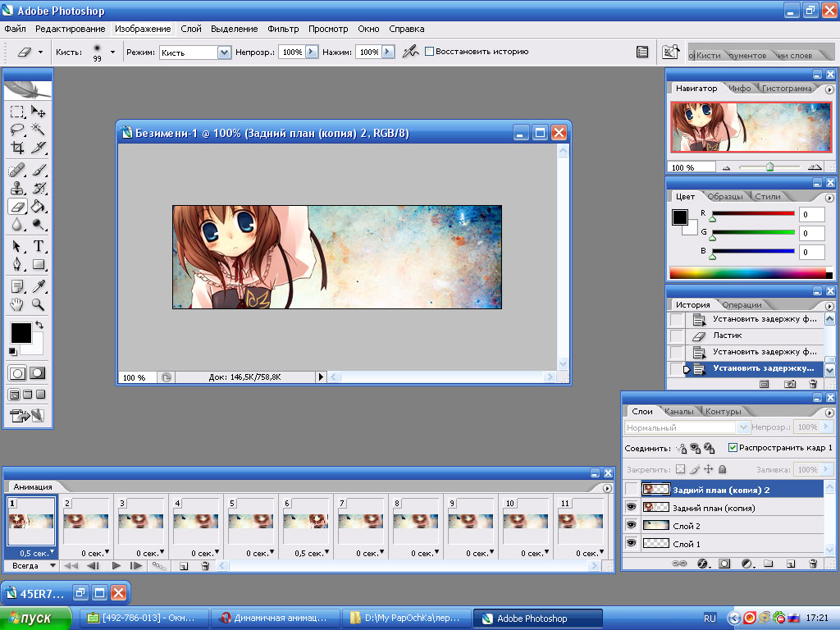Hide the Слой 2 layer
Screen dimensions: 840x630
(x=632, y=526)
